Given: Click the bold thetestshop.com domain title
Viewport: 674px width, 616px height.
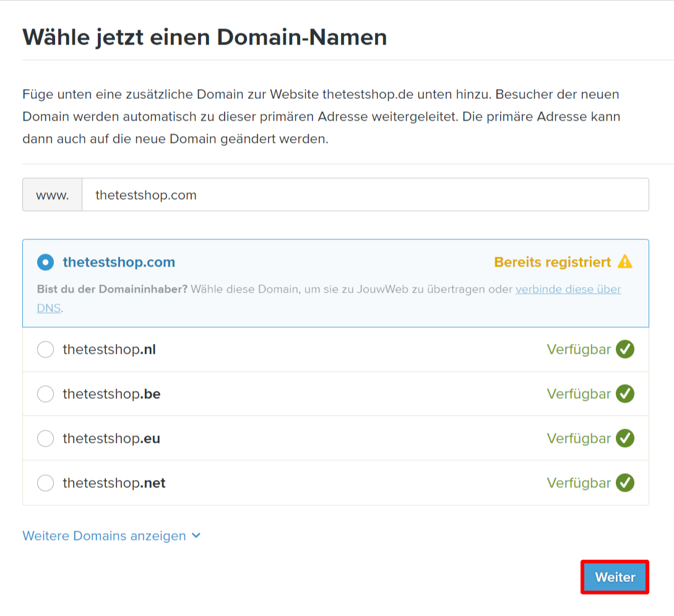Looking at the screenshot, I should pyautogui.click(x=119, y=262).
